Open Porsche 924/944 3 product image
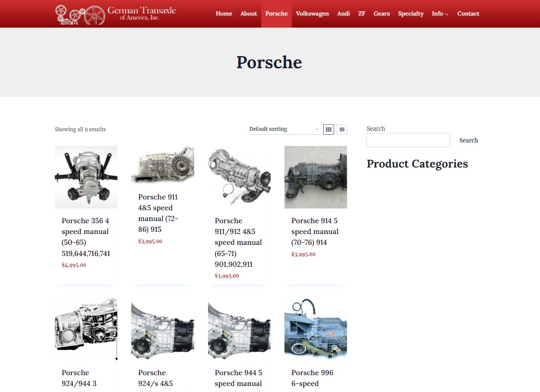 pos(86,329)
